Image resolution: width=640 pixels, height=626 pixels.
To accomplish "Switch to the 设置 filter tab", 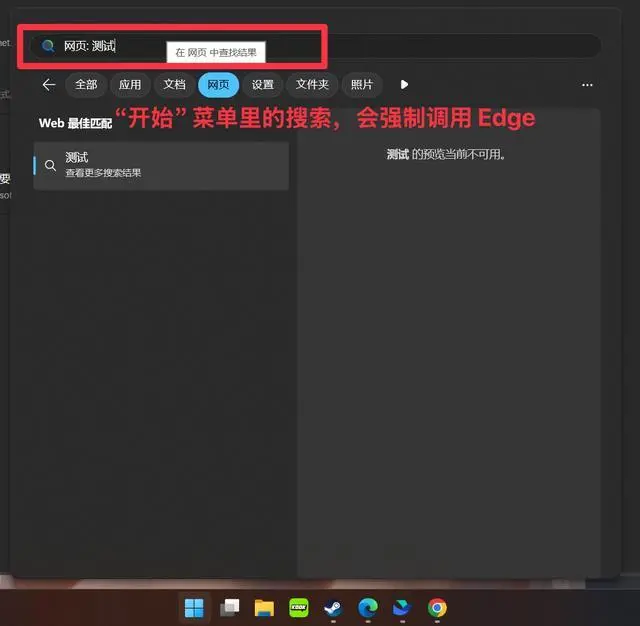I will click(x=263, y=85).
